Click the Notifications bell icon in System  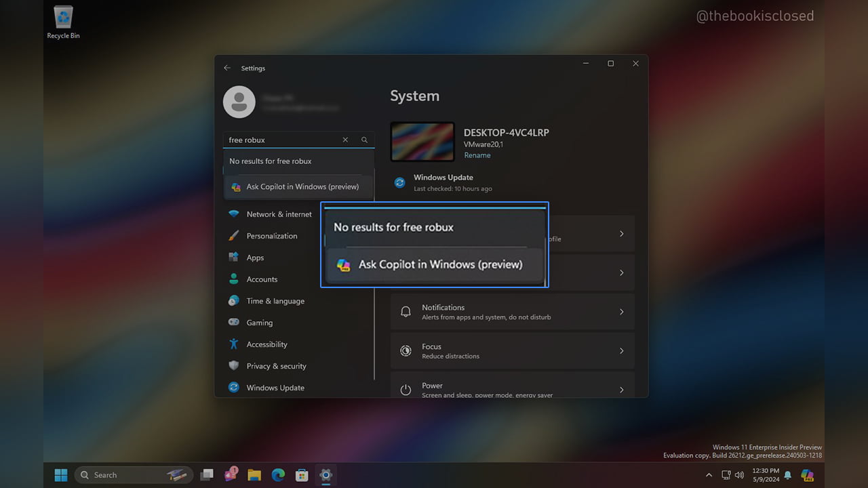click(406, 312)
